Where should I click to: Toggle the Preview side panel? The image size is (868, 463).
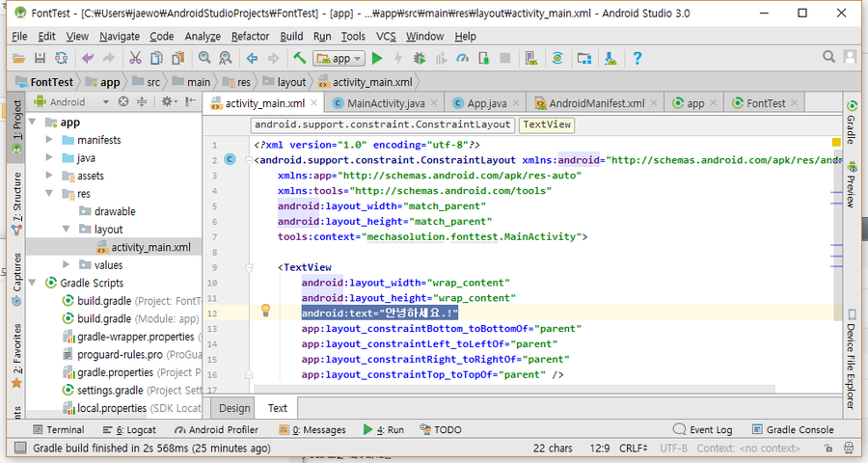[852, 184]
